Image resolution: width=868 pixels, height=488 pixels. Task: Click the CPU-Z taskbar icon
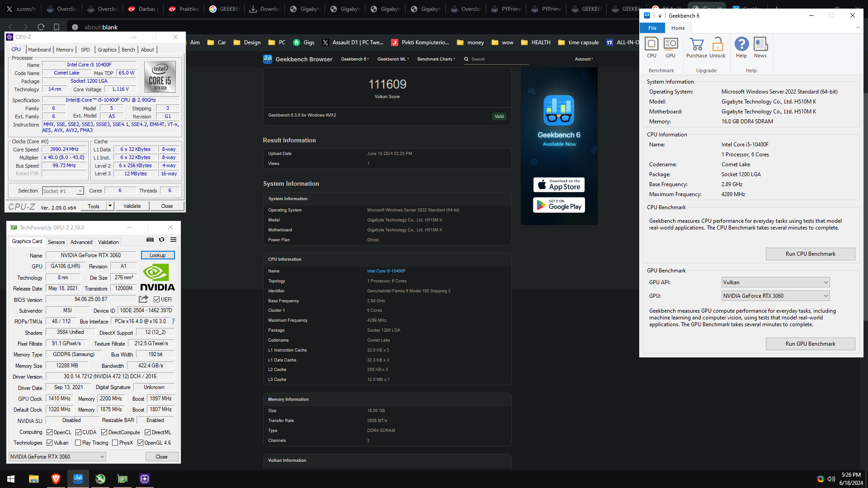coord(144,479)
